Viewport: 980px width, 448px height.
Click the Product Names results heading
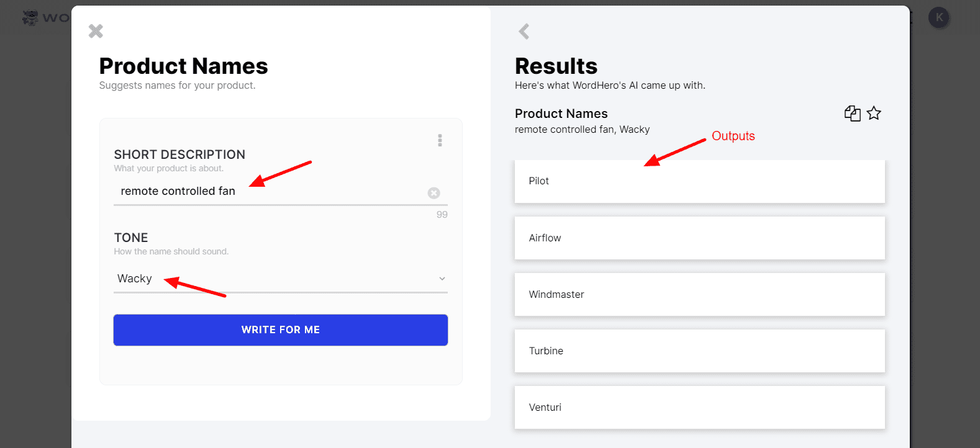561,114
